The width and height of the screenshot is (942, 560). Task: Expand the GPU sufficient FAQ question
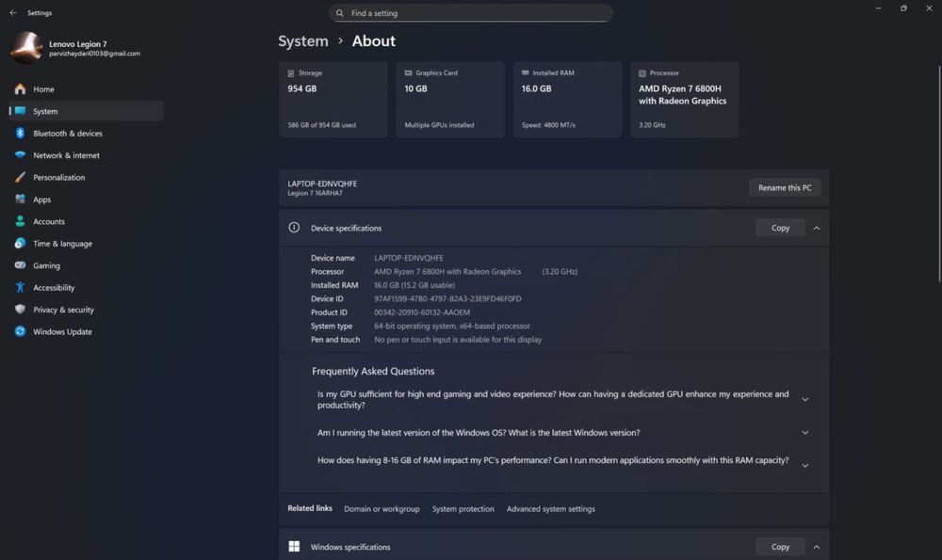click(805, 400)
